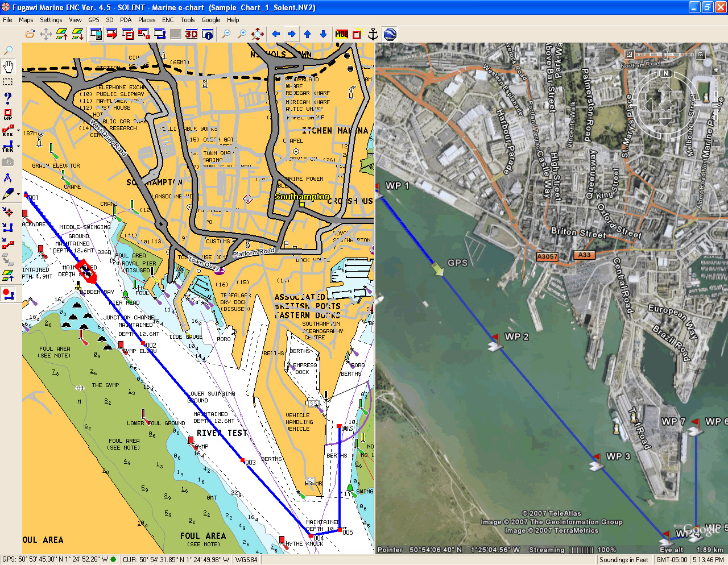Select the larger scale chart icon with up arrow

(62, 34)
